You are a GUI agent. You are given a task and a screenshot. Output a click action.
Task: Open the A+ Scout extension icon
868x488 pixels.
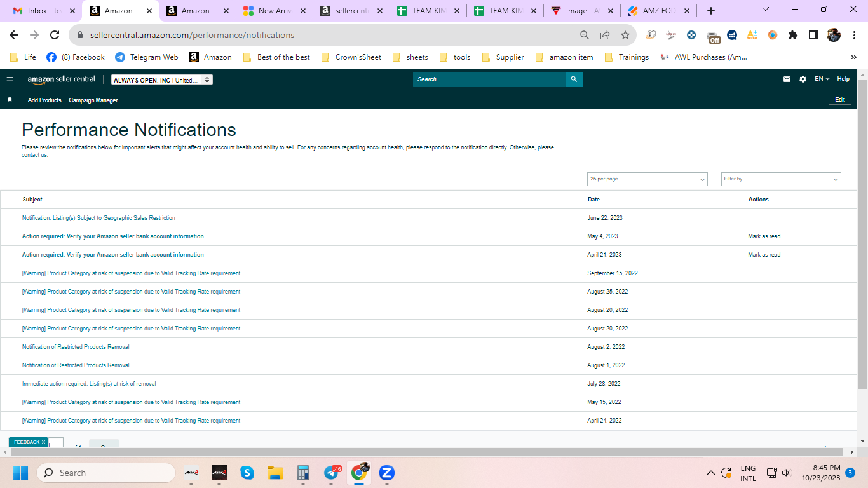[752, 35]
